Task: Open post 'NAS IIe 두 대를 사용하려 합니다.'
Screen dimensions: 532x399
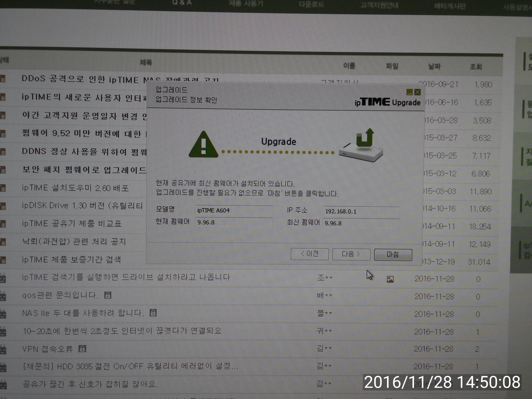Action: pyautogui.click(x=83, y=313)
